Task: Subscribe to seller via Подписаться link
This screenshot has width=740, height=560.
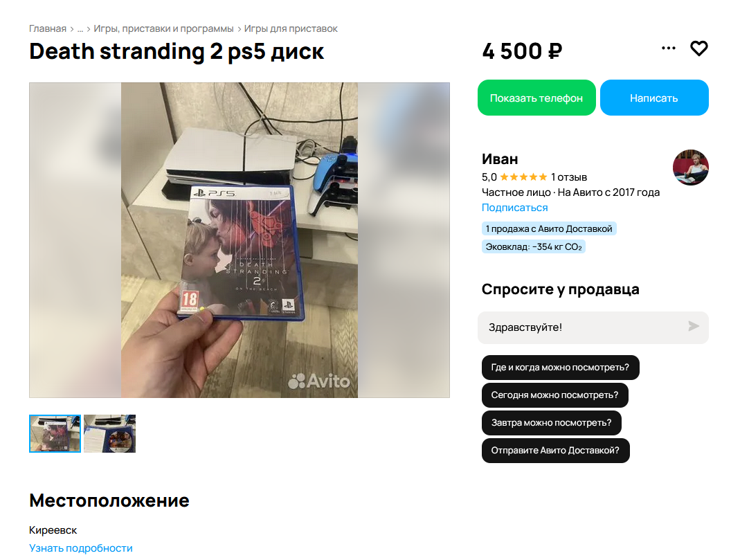Action: pos(514,208)
